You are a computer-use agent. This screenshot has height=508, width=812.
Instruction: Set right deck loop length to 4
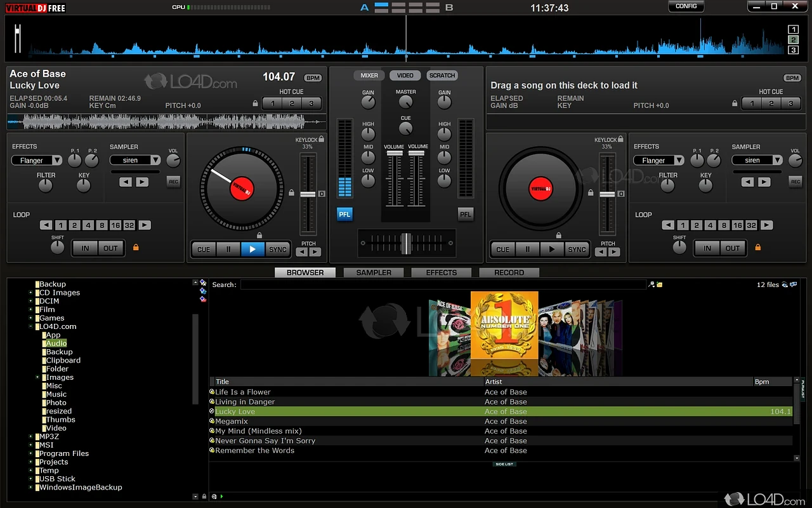pos(710,225)
